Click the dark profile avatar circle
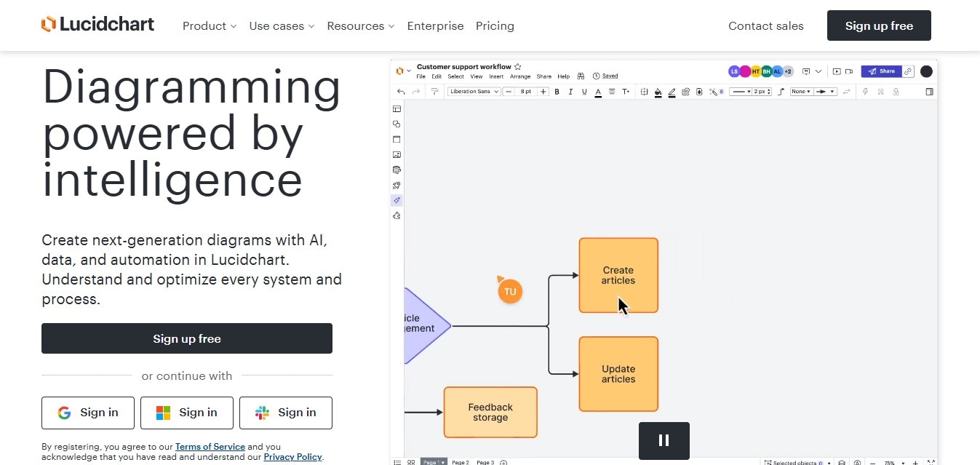 pos(926,71)
